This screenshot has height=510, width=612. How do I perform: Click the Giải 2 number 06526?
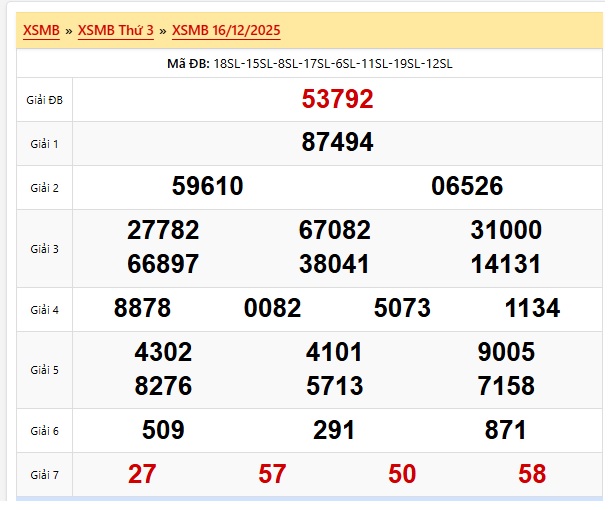[x=467, y=187]
